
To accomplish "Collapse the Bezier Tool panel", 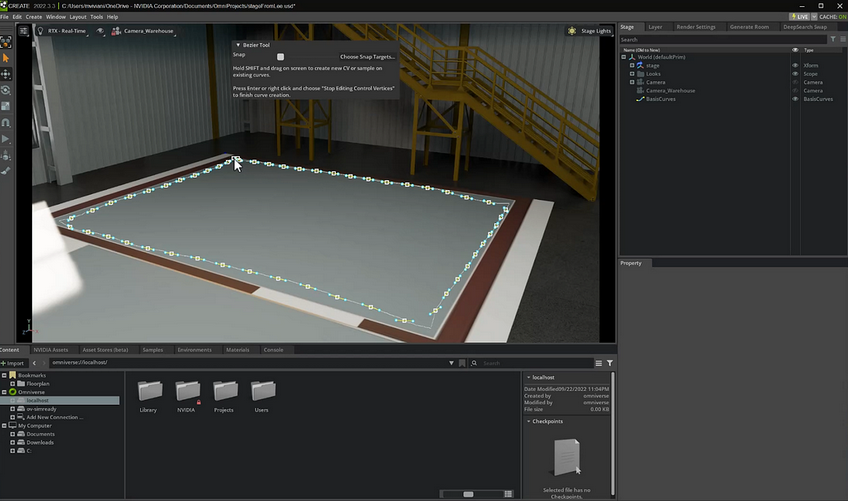I will click(x=238, y=45).
